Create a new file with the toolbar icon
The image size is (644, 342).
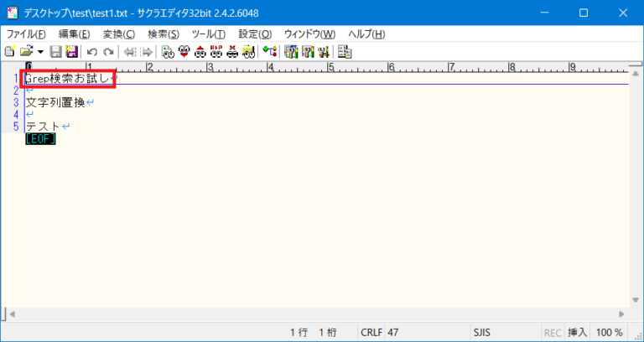[x=9, y=51]
